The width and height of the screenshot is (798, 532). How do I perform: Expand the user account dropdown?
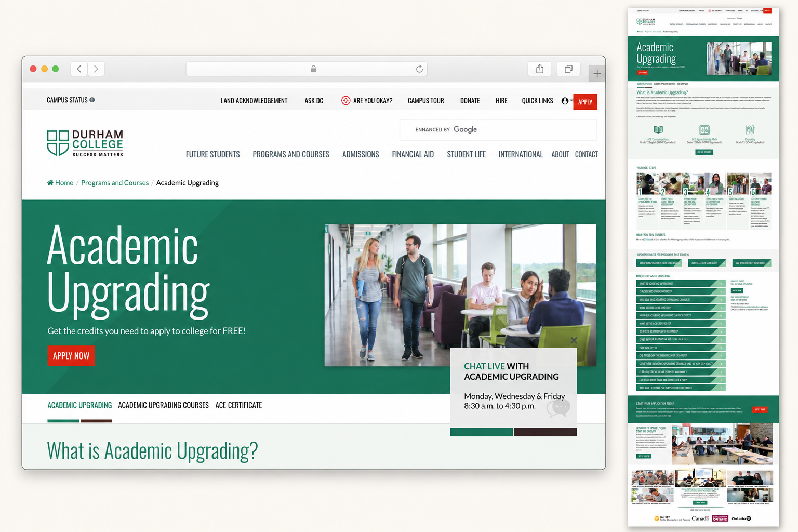[x=567, y=101]
